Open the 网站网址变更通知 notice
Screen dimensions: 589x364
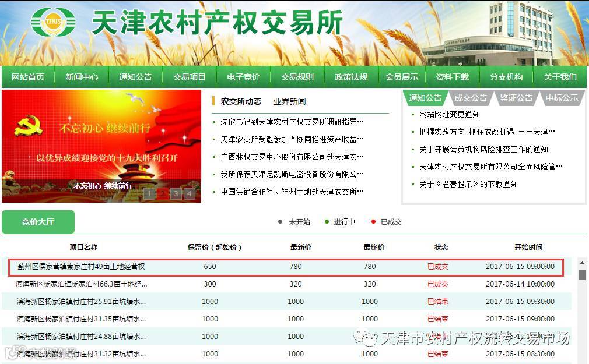pyautogui.click(x=449, y=114)
